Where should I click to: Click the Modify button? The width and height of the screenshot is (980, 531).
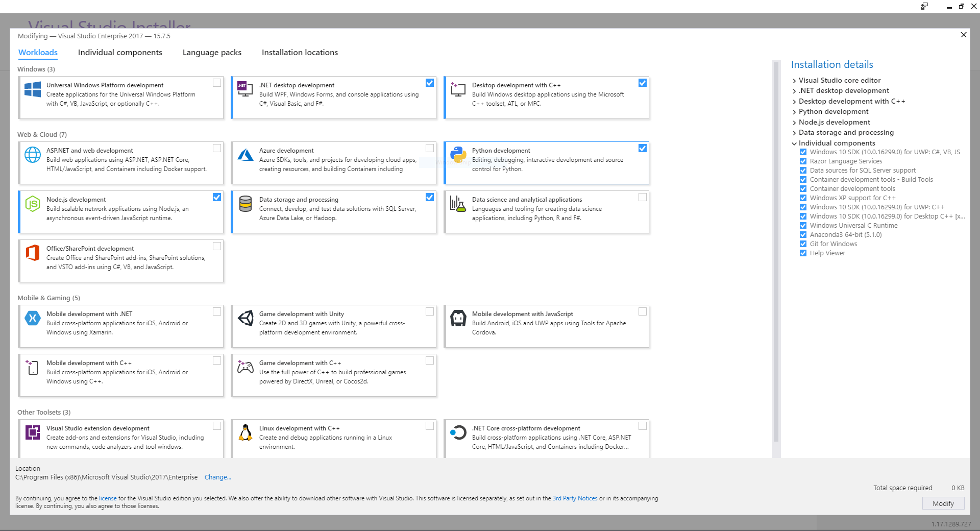[943, 503]
